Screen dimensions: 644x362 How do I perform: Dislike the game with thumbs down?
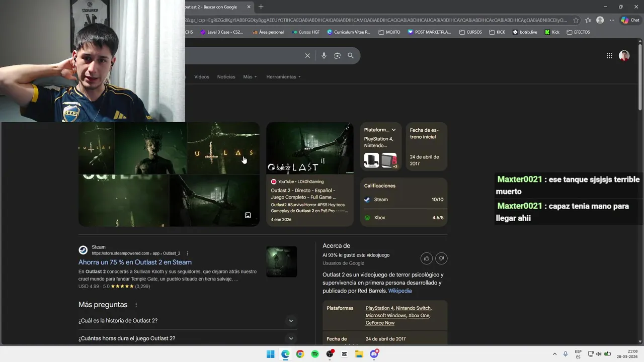(x=441, y=258)
